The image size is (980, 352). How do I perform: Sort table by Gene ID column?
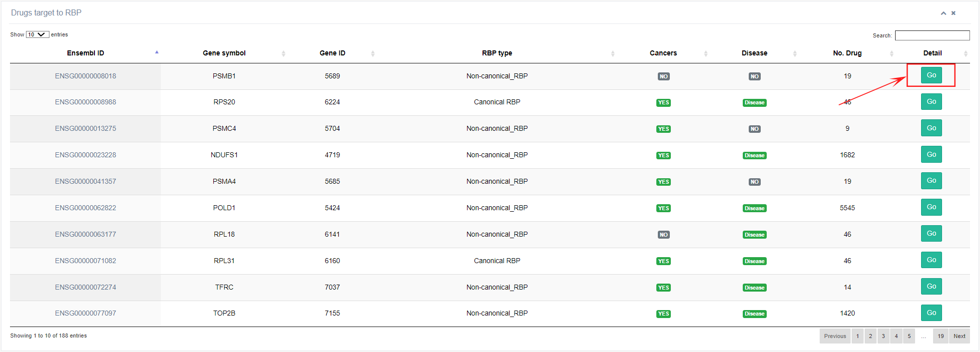[332, 53]
